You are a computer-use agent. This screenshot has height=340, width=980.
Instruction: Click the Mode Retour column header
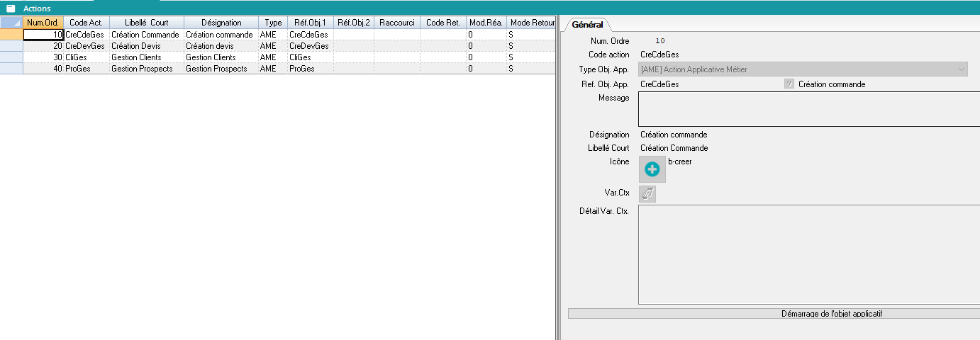pos(530,23)
